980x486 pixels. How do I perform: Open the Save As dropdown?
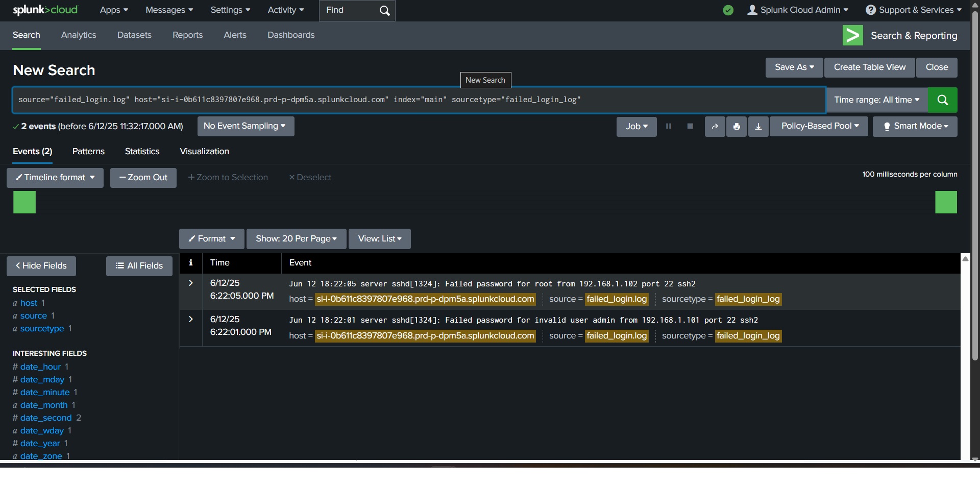pos(795,67)
